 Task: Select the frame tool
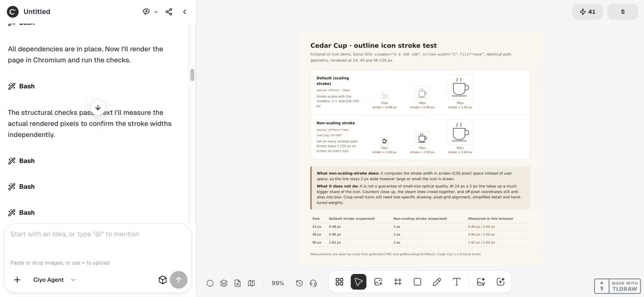tap(398, 282)
